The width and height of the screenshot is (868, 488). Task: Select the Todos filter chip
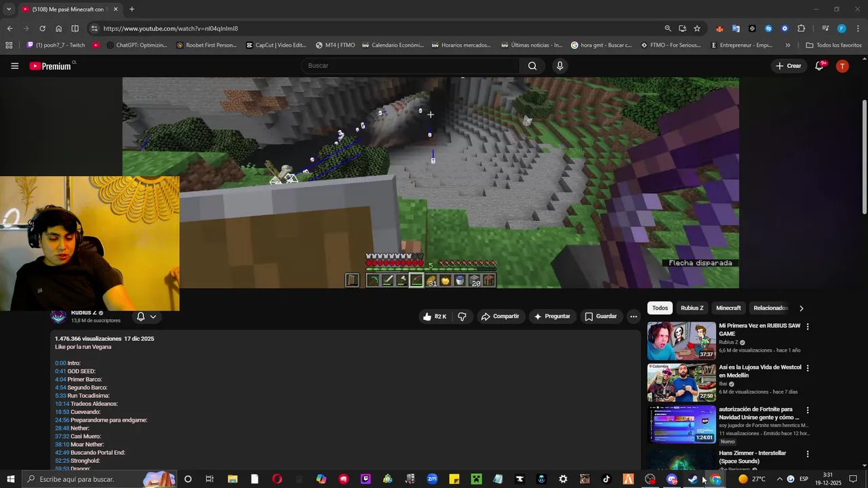(660, 308)
